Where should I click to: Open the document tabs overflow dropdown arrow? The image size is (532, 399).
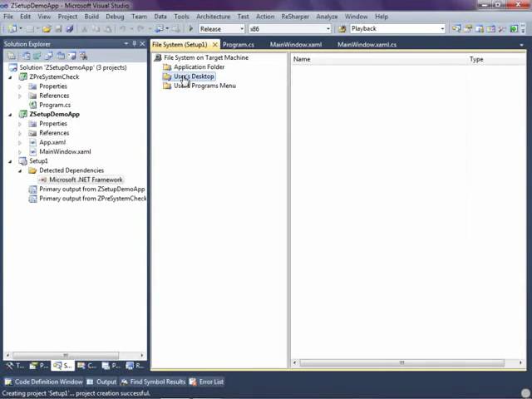tap(521, 45)
